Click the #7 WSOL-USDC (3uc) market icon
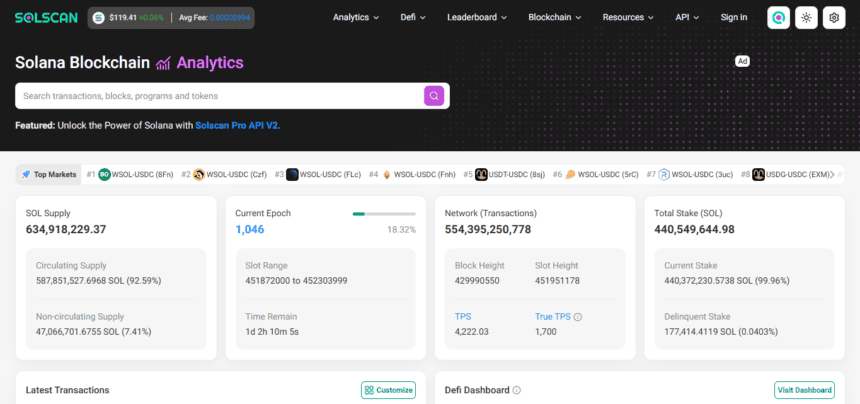The width and height of the screenshot is (860, 404). pos(664,174)
